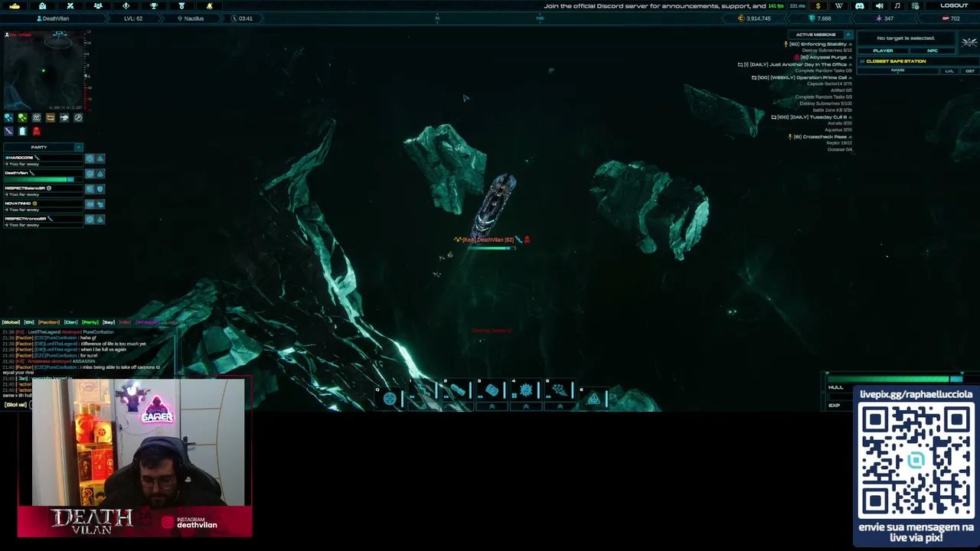Mute sound with the speaker icon
The image size is (980, 551).
879,5
